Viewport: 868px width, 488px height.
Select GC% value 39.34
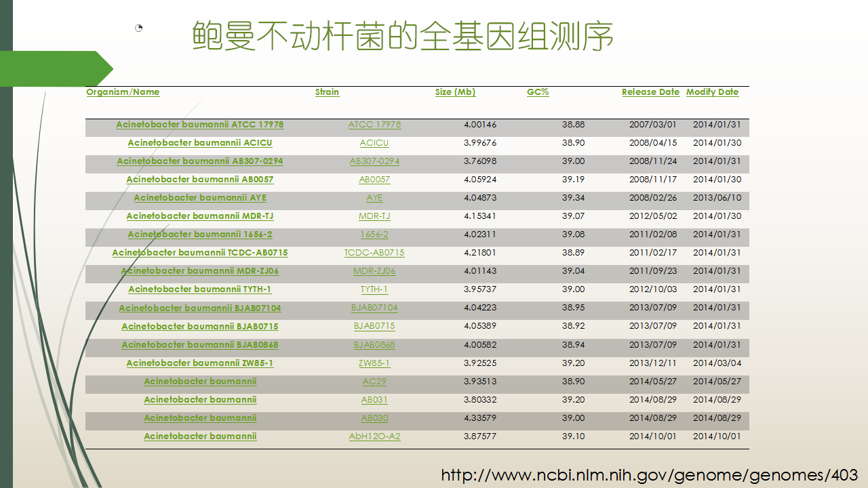(573, 198)
